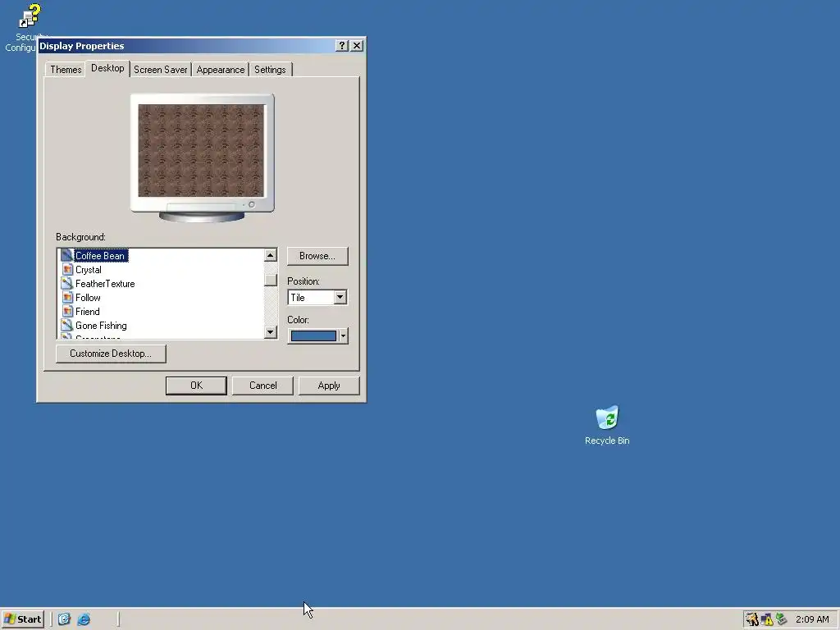The height and width of the screenshot is (630, 840).
Task: Click background list scroll down arrow
Action: coord(271,332)
